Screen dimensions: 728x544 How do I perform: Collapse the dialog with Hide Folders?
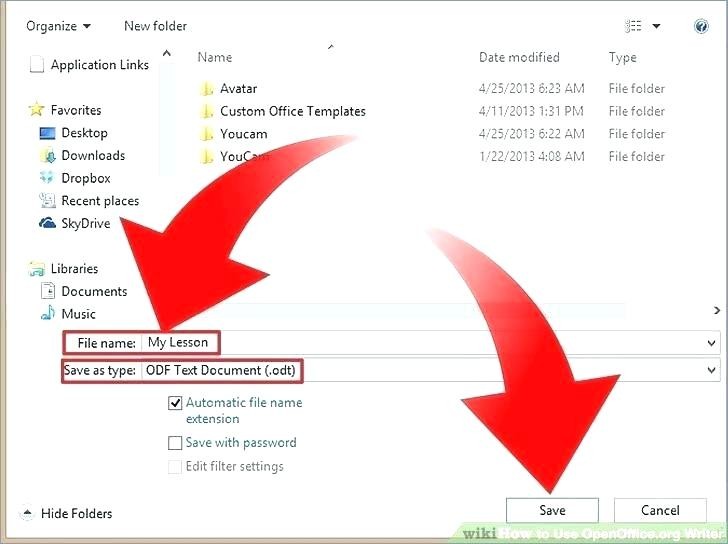[66, 514]
